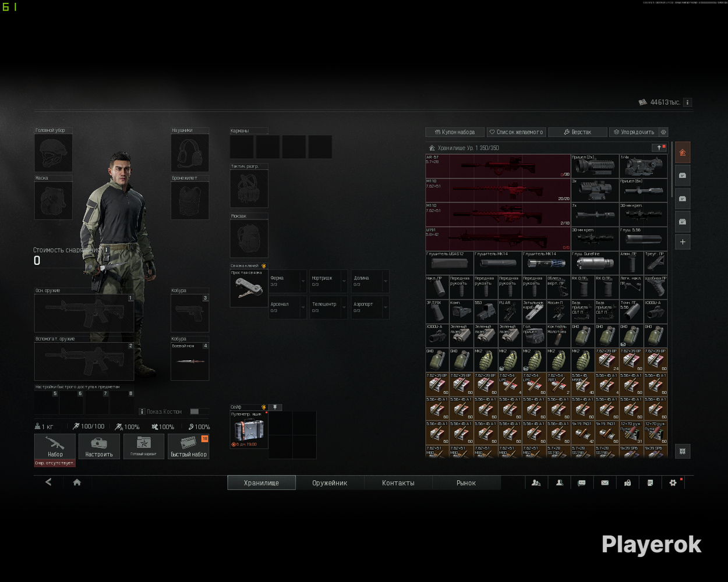Select the orange stash home tab icon

(683, 152)
